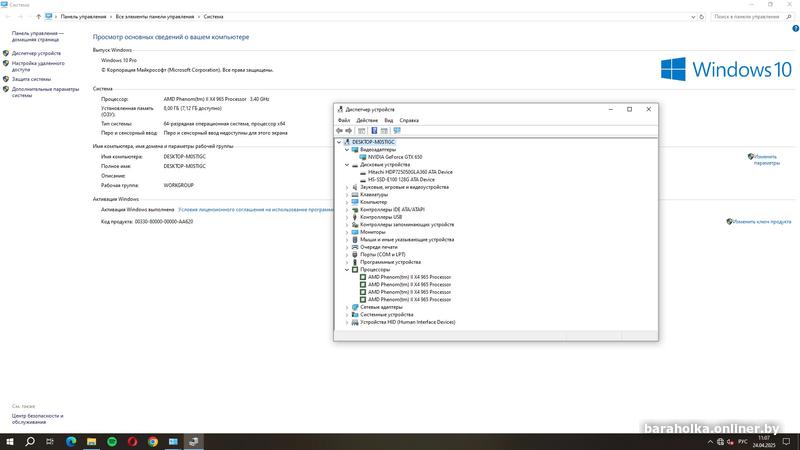The width and height of the screenshot is (800, 450).
Task: Open Файл menu in Device Manager
Action: point(344,120)
